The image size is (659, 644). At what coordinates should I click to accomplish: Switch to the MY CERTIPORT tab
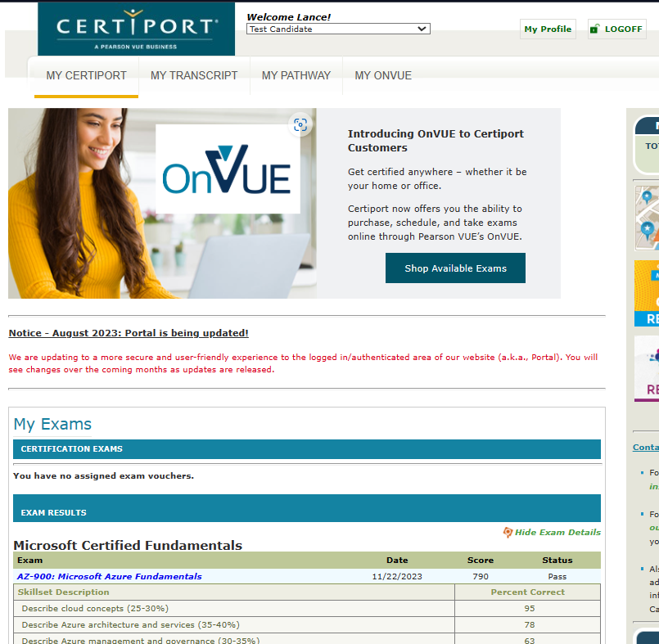coord(86,75)
